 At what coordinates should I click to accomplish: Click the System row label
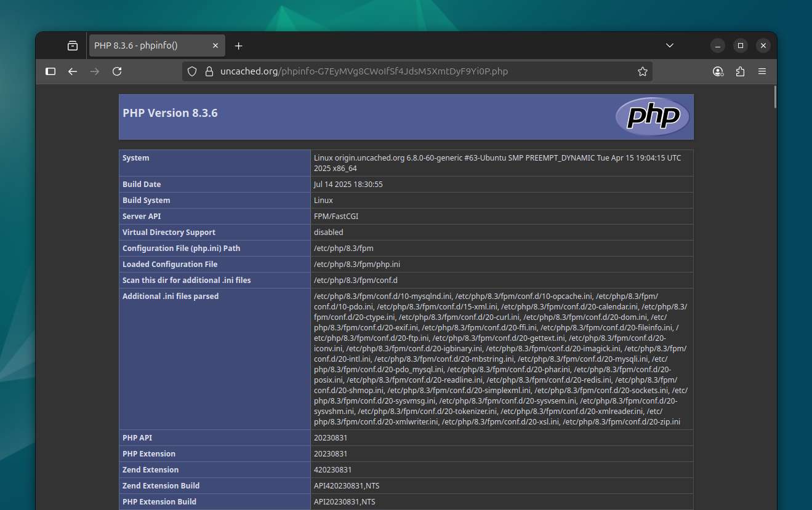click(136, 158)
